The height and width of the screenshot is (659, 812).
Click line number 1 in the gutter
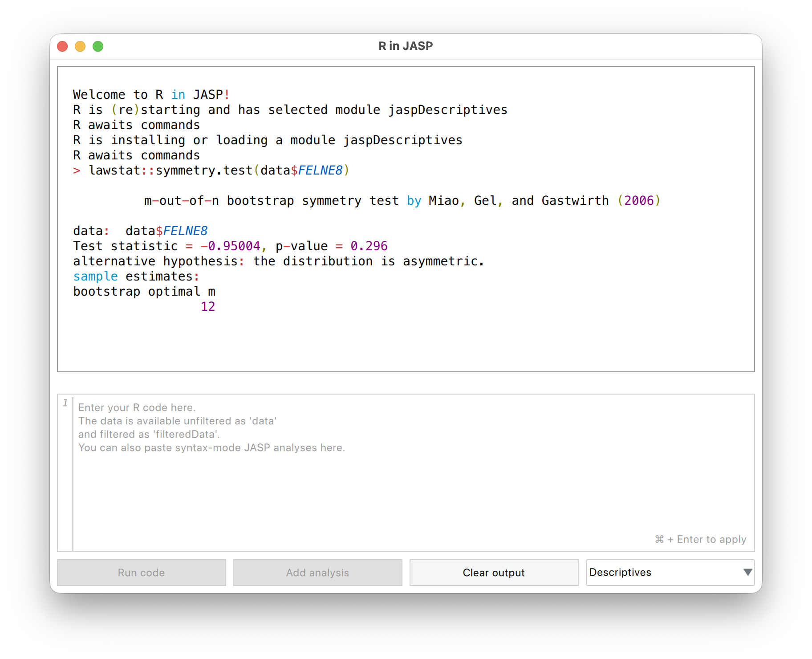click(65, 403)
